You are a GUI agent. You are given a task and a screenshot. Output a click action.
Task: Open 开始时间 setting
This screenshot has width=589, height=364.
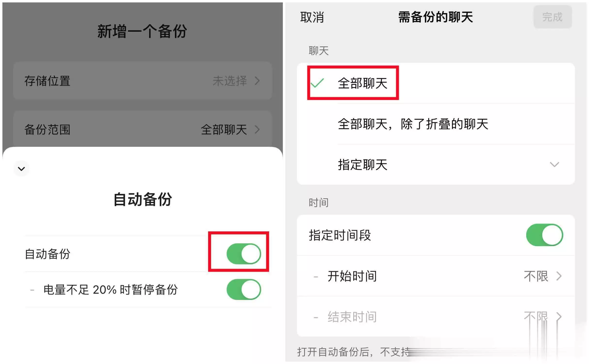click(x=436, y=276)
